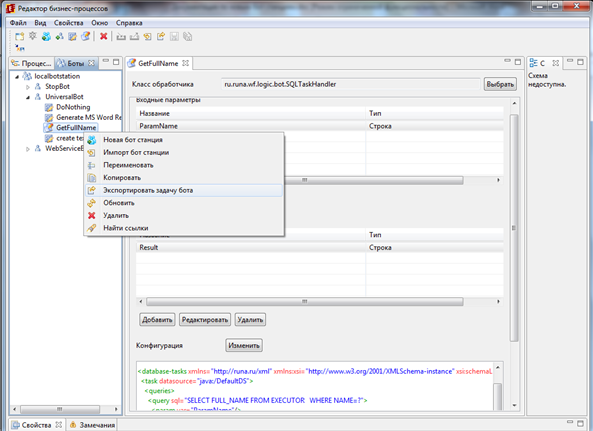Collapse the UniversalBot tree node
The width and height of the screenshot is (593, 431).
coord(28,97)
